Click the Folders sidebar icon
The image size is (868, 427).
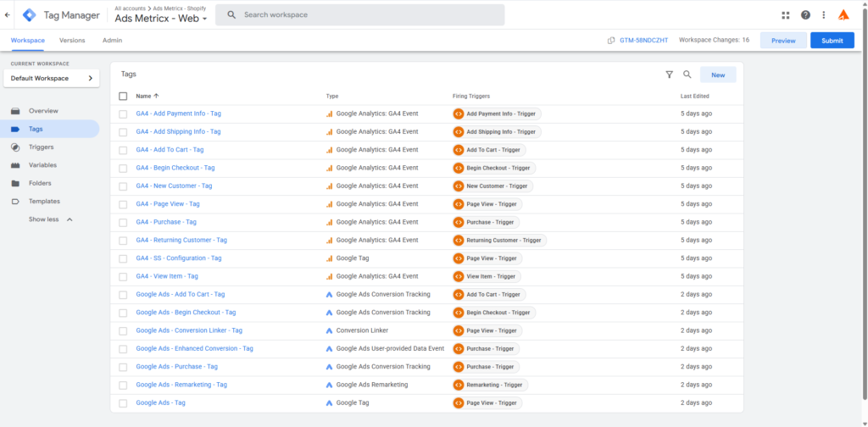click(x=16, y=183)
